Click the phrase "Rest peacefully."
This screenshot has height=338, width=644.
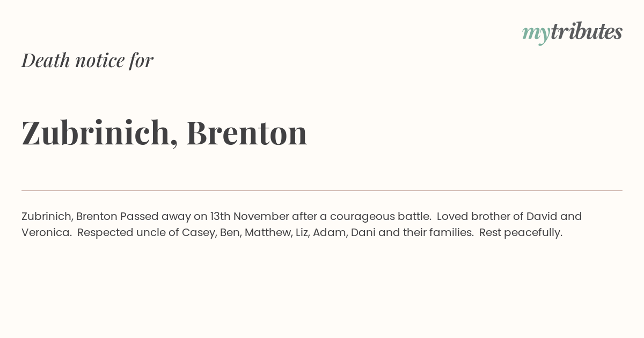pos(521,233)
